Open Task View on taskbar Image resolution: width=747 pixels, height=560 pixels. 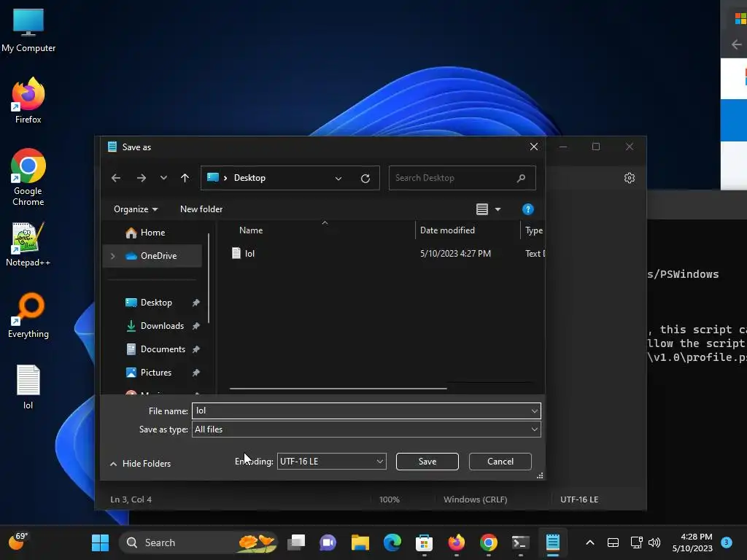pyautogui.click(x=296, y=542)
